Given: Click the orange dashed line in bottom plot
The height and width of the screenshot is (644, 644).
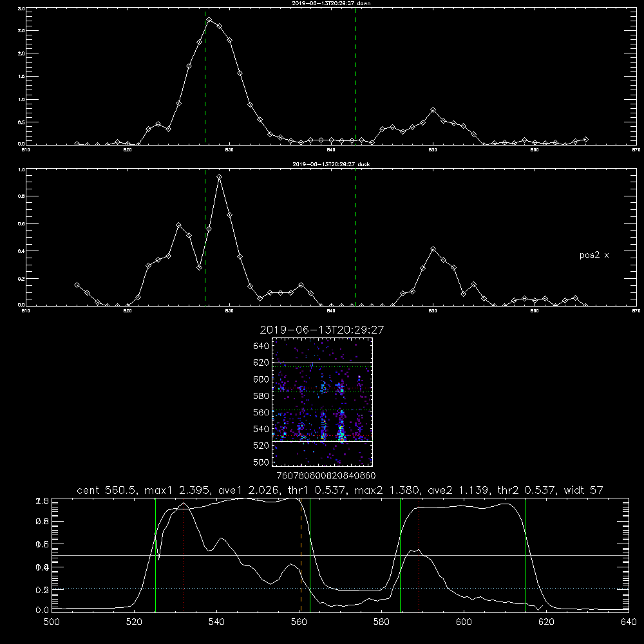Looking at the screenshot, I should 301,555.
